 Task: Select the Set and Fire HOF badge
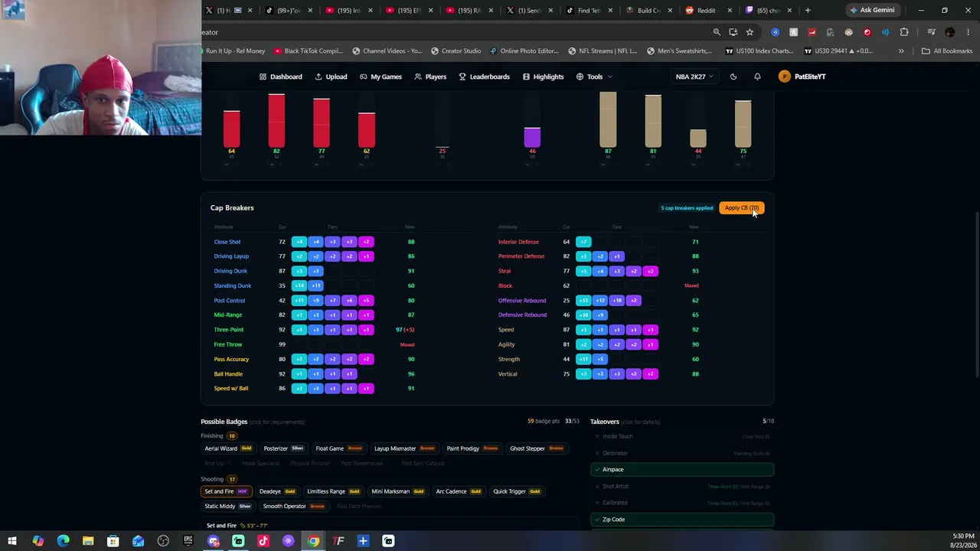[x=226, y=491]
